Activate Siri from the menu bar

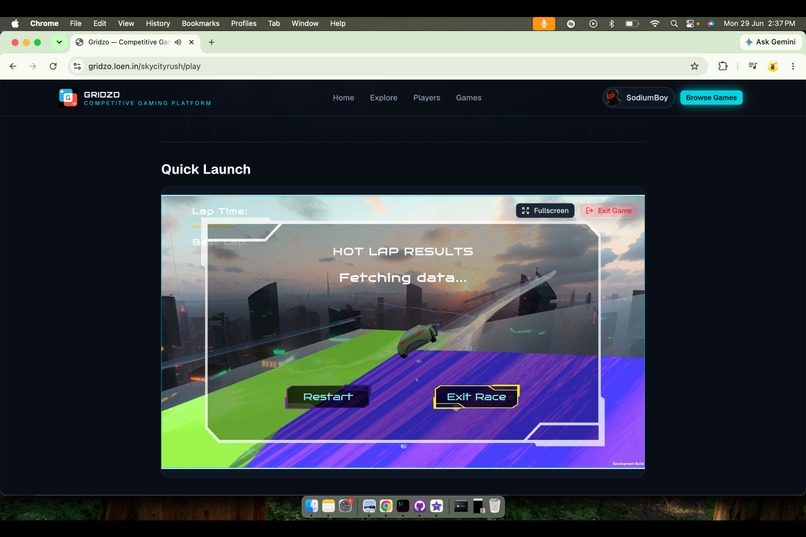[x=710, y=24]
